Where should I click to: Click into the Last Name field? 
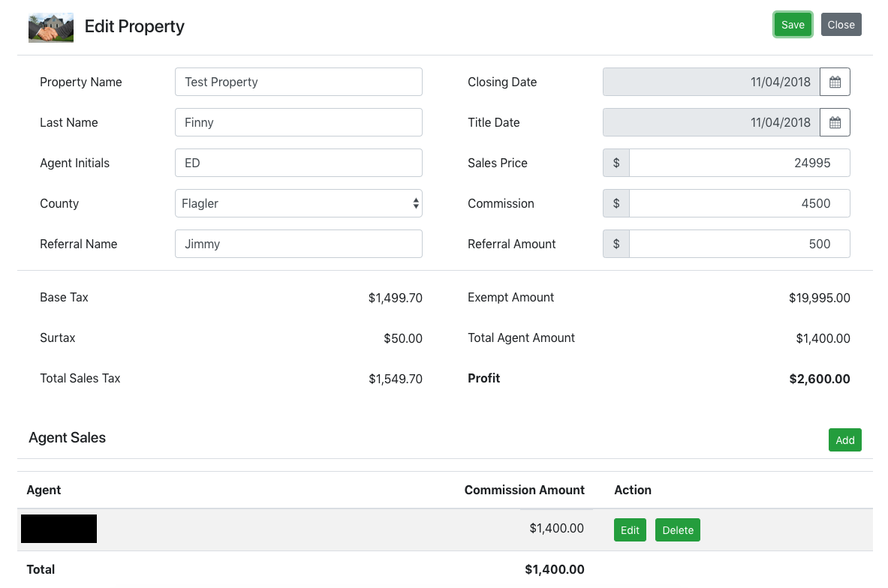[298, 123]
